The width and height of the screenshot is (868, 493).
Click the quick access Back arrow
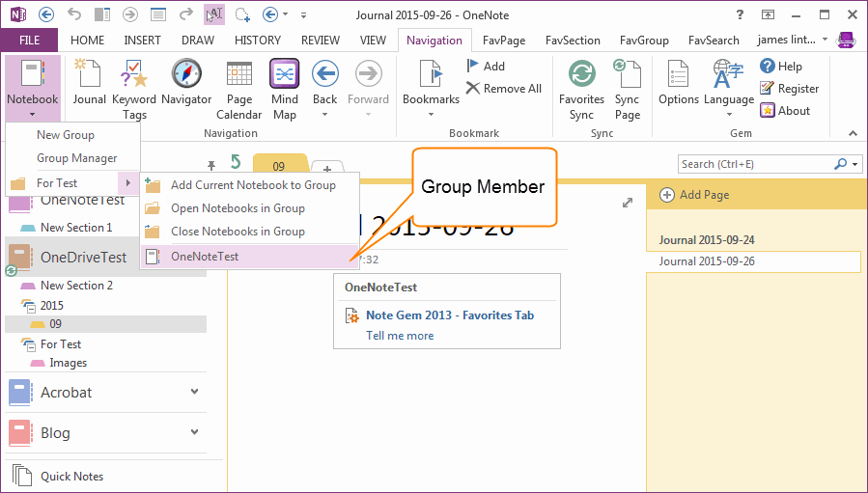click(46, 14)
